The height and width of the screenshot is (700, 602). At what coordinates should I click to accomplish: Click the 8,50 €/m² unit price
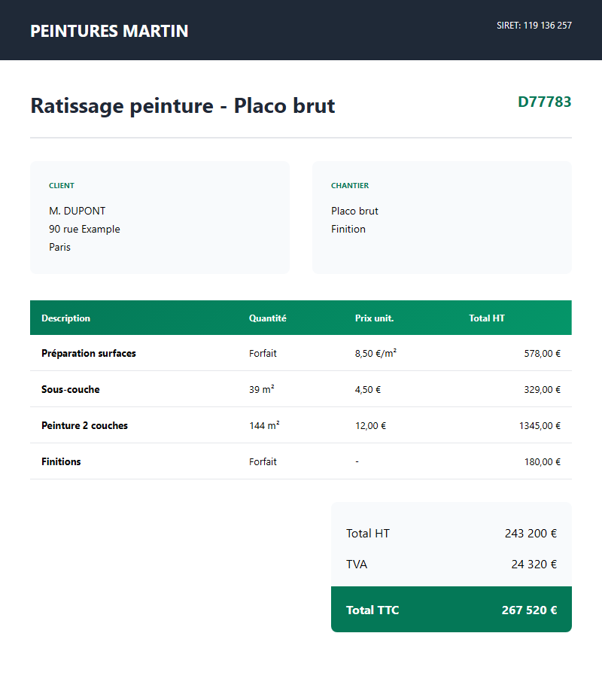click(375, 353)
